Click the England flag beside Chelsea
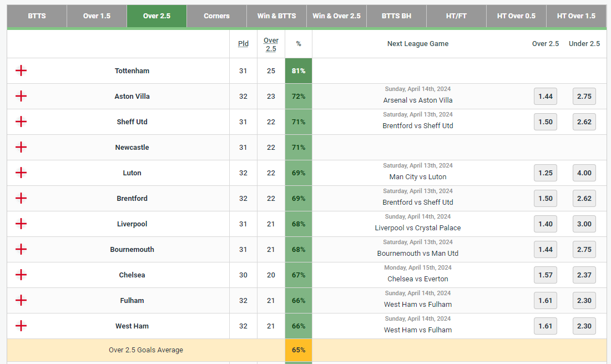 click(x=21, y=275)
